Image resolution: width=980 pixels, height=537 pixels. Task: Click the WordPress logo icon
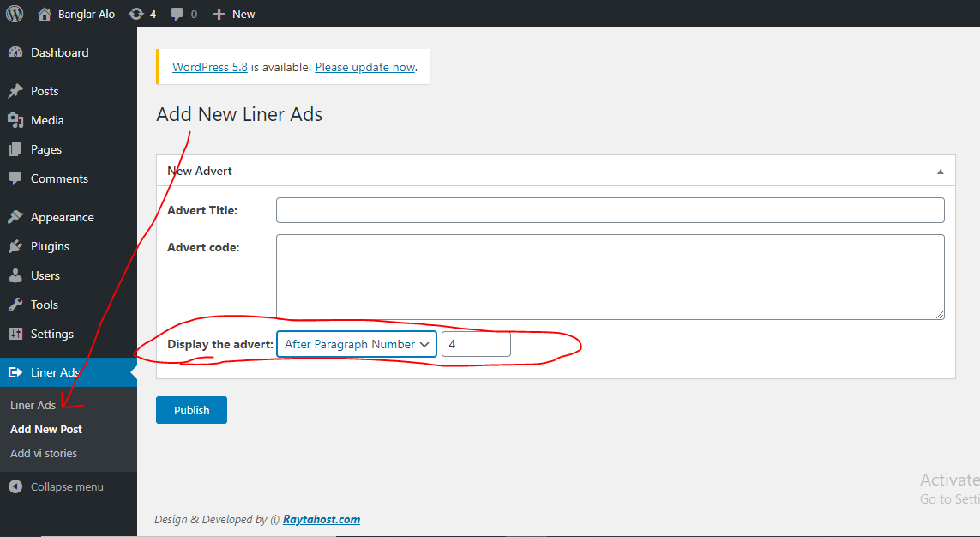click(x=15, y=14)
